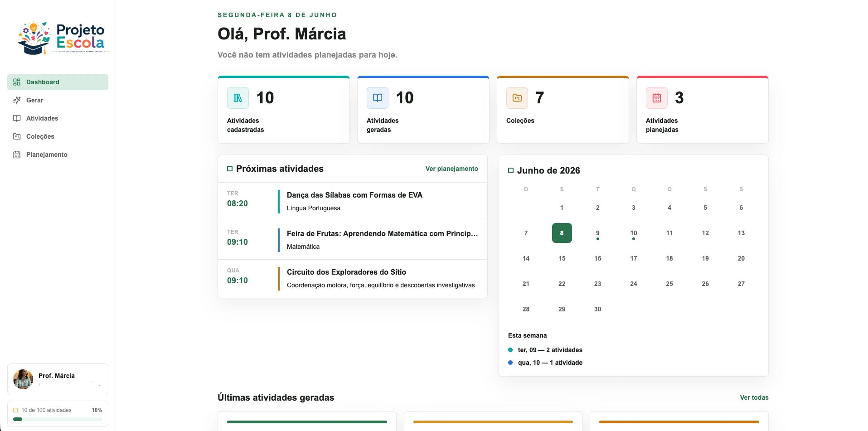Open the Atividades geradas card
The height and width of the screenshot is (431, 868).
point(423,110)
